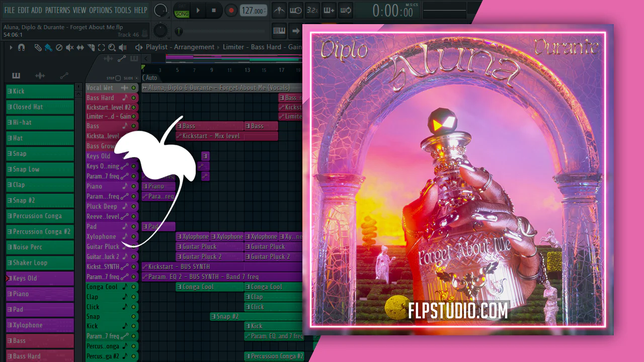Toggle the STEP option checkbox
Screen dimensions: 644x362
pos(118,78)
